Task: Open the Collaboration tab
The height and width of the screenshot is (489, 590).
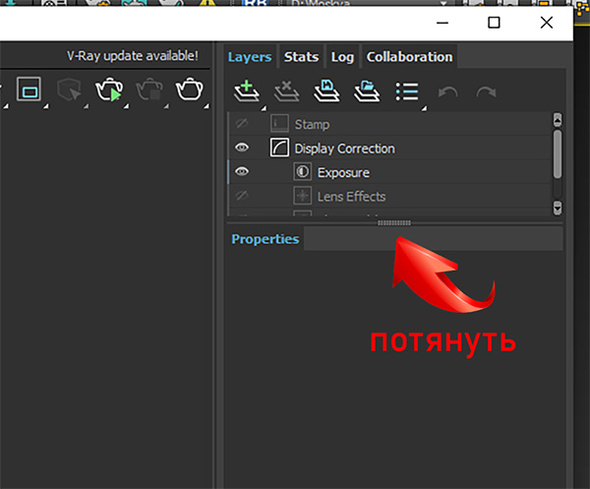Action: 409,57
